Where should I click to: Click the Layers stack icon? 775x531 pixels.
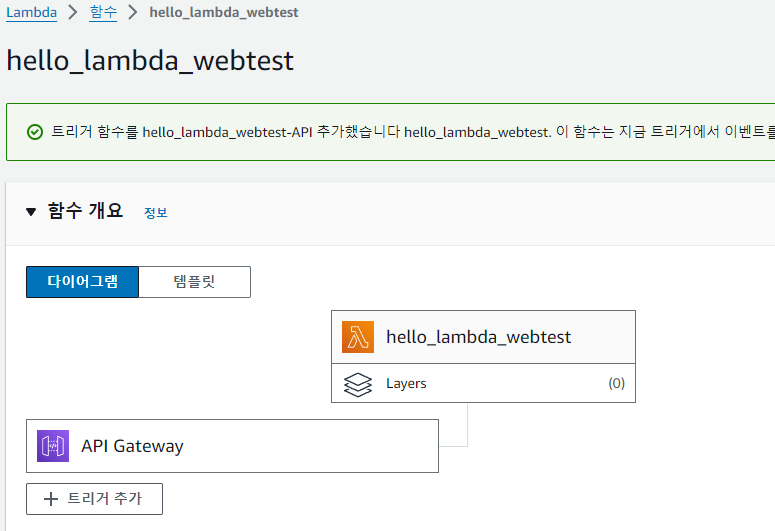pyautogui.click(x=358, y=384)
